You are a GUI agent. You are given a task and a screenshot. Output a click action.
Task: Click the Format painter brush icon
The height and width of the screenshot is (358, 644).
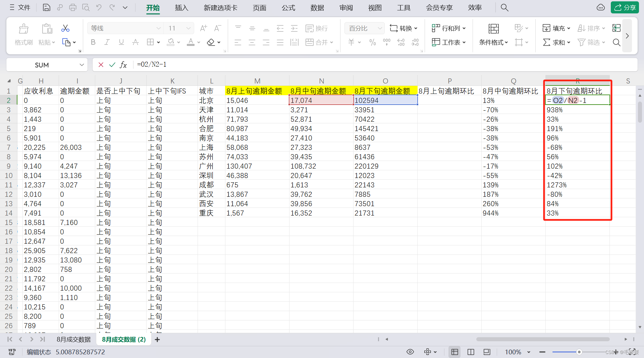click(23, 29)
